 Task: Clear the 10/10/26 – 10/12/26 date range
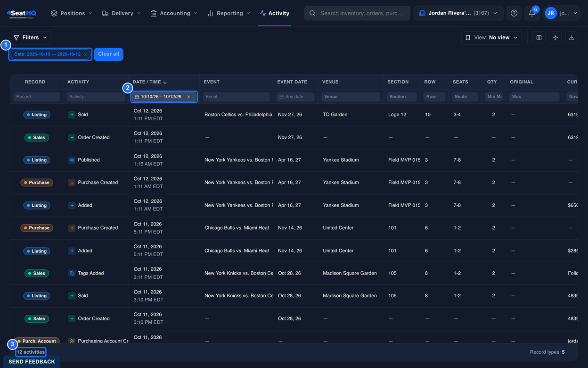[x=188, y=97]
